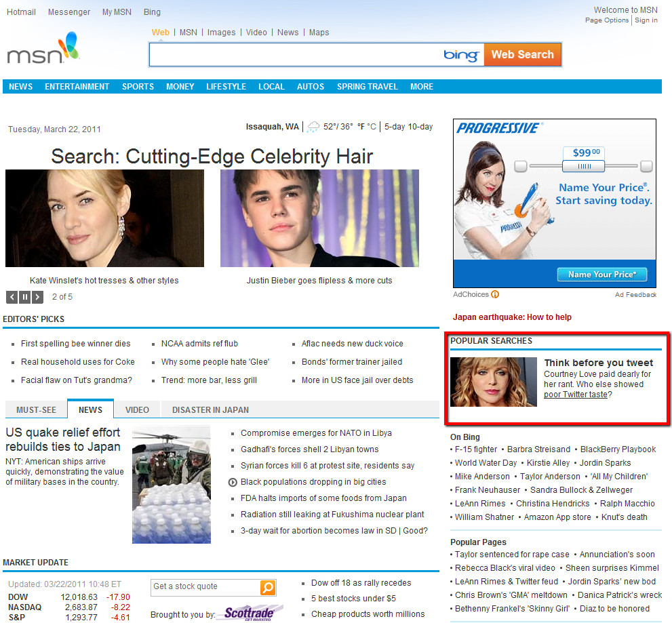Open Page Options menu

click(607, 20)
